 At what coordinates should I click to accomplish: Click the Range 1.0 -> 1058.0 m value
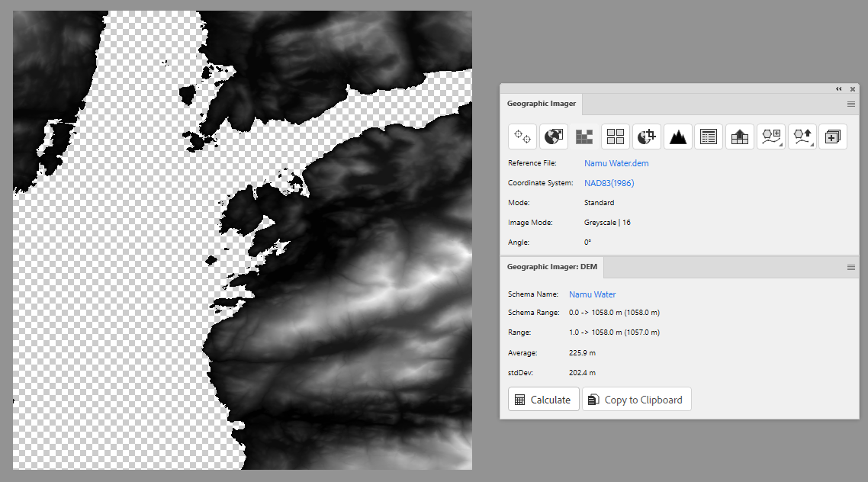click(615, 333)
